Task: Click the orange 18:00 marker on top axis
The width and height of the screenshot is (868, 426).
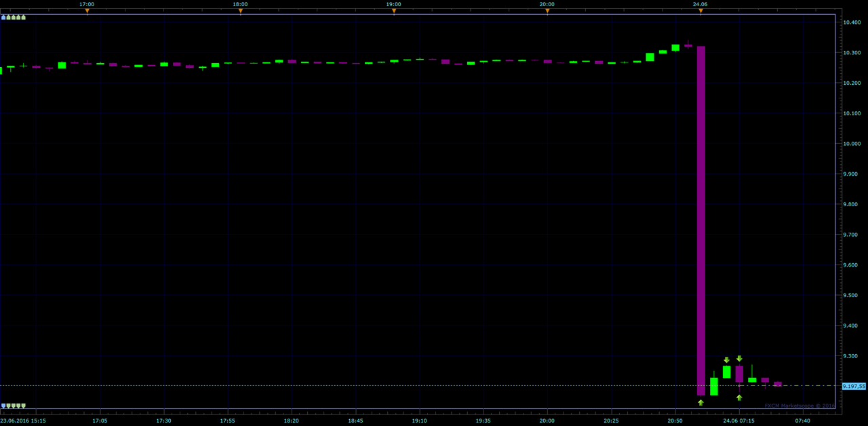Action: (240, 11)
